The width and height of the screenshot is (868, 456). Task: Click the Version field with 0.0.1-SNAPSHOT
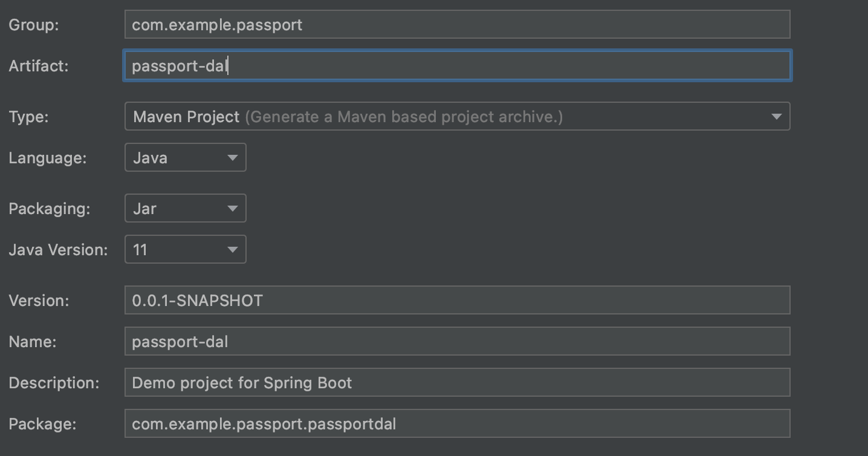tap(457, 301)
